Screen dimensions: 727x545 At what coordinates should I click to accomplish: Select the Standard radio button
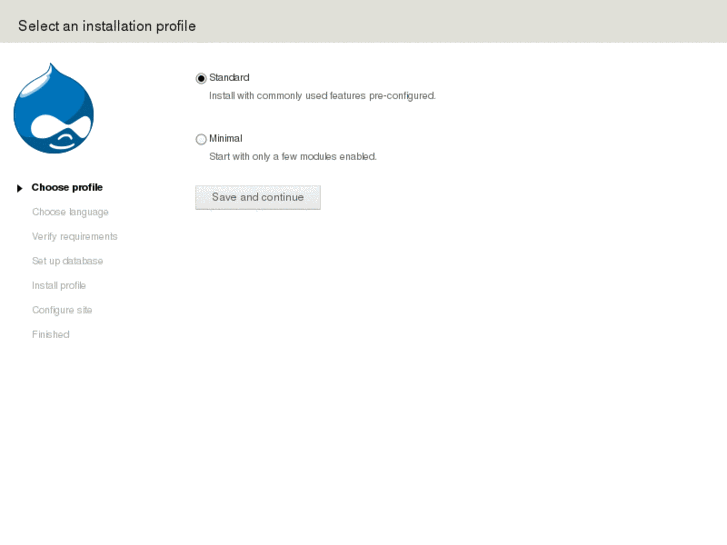point(201,78)
